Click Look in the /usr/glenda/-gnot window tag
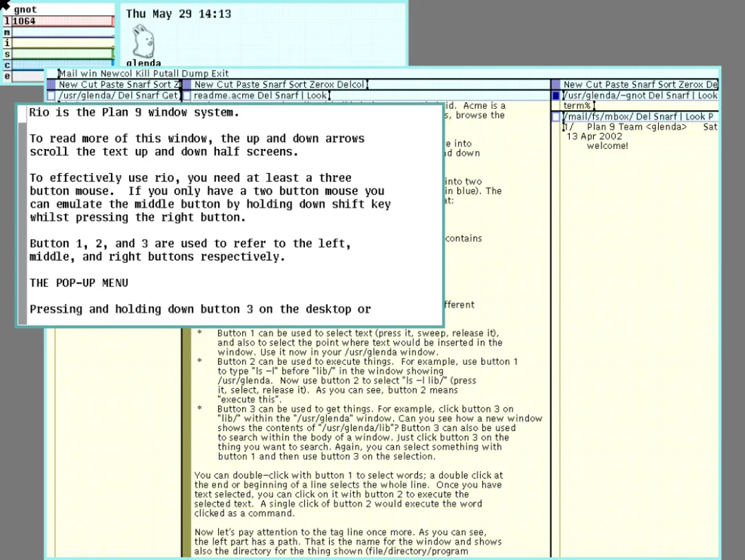The height and width of the screenshot is (560, 745). click(708, 95)
